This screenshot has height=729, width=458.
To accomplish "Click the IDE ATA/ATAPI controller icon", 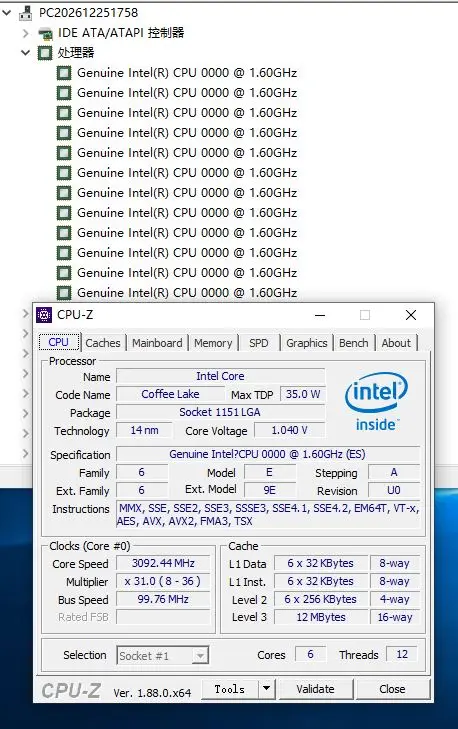I will 45,33.
